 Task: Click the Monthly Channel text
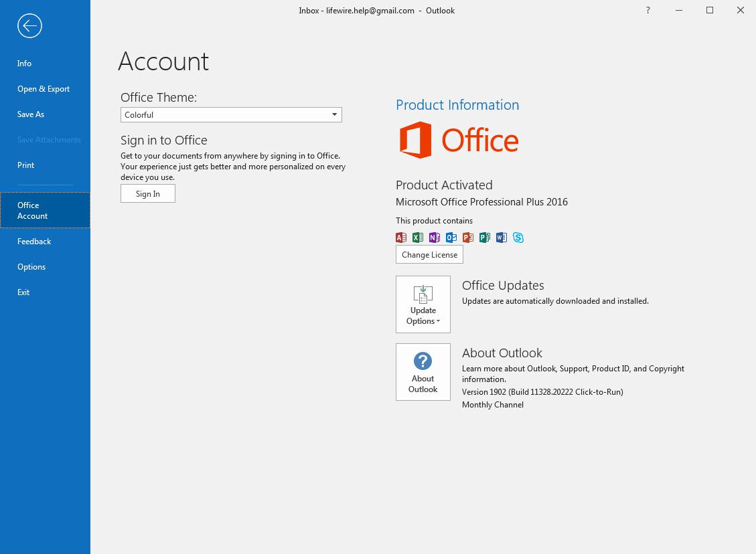point(493,405)
